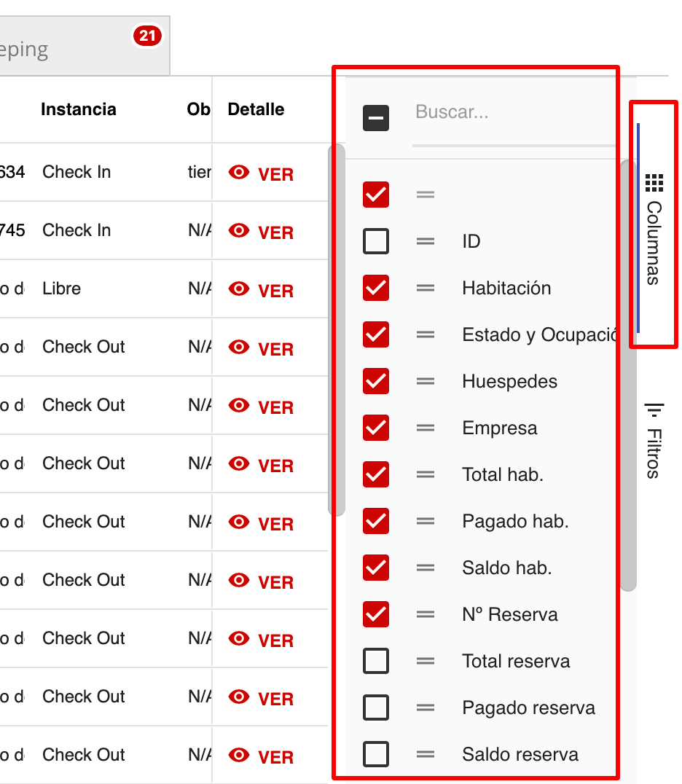The height and width of the screenshot is (784, 682).
Task: Grab the drag handle beside Huespedes
Action: pos(426,381)
